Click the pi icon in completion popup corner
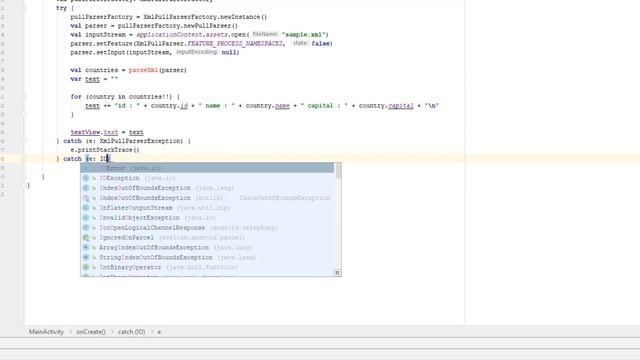 pos(338,273)
